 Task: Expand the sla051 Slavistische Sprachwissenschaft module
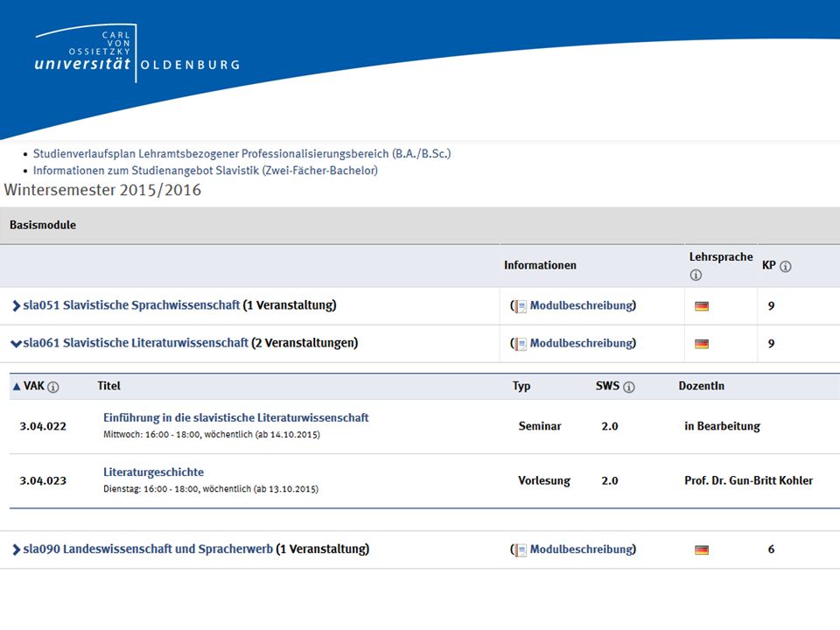tap(16, 306)
